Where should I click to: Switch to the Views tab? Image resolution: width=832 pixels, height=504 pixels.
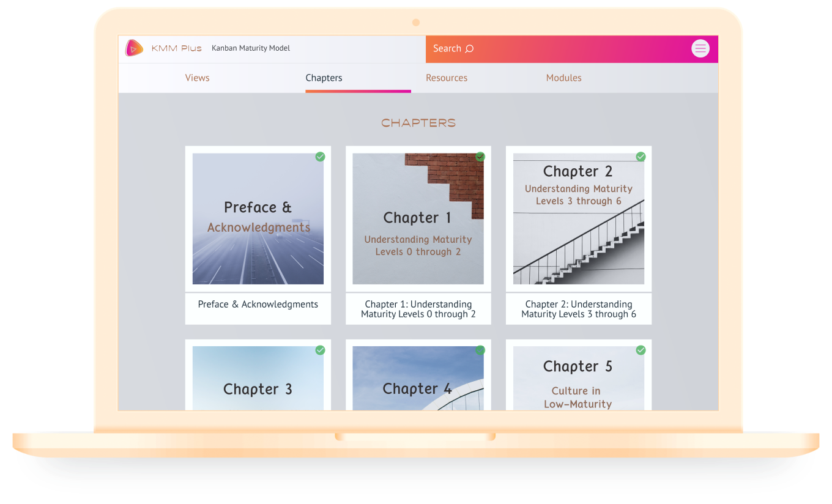[197, 78]
